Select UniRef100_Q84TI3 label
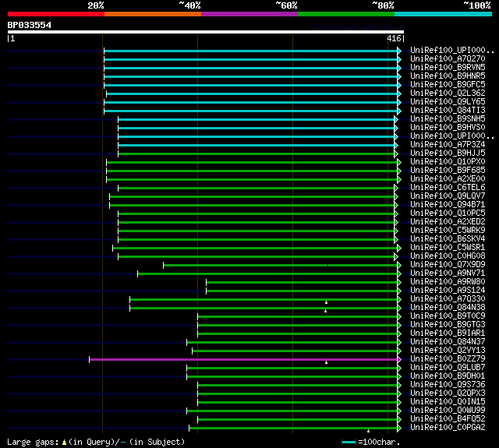Screen dimensions: 499x448 448,111
